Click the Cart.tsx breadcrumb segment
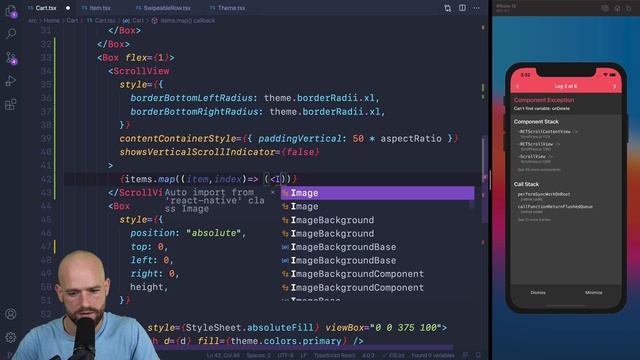This screenshot has height=360, width=640. pyautogui.click(x=104, y=20)
